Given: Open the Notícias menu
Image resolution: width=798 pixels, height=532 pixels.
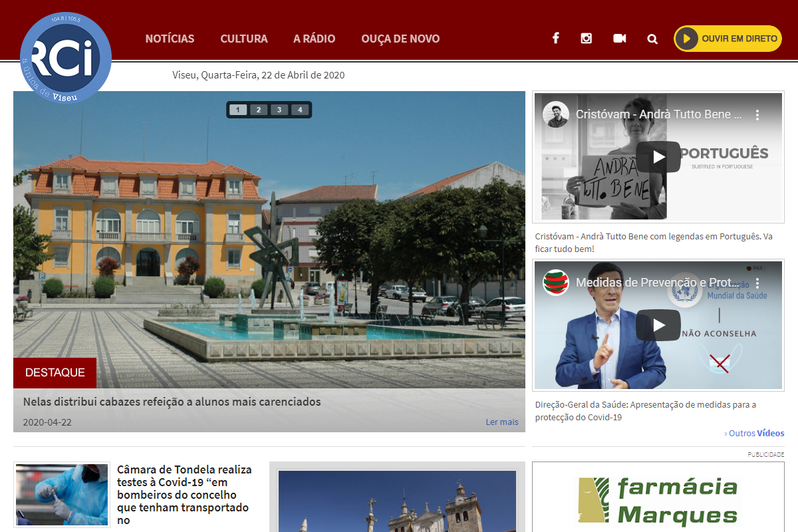Looking at the screenshot, I should tap(170, 39).
